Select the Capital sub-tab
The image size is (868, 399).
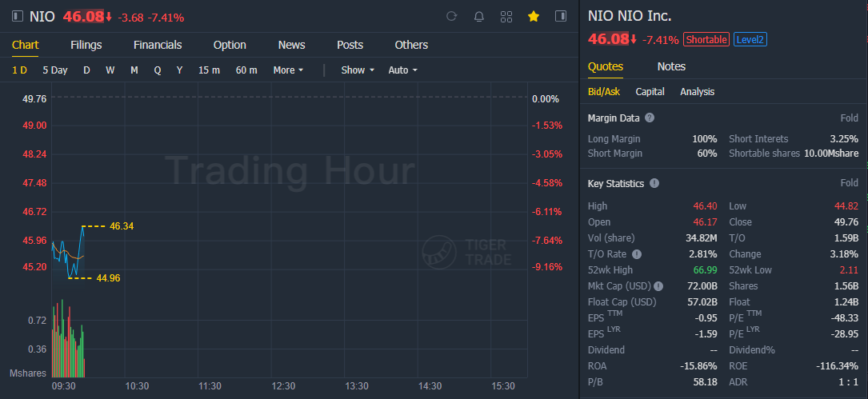point(650,92)
